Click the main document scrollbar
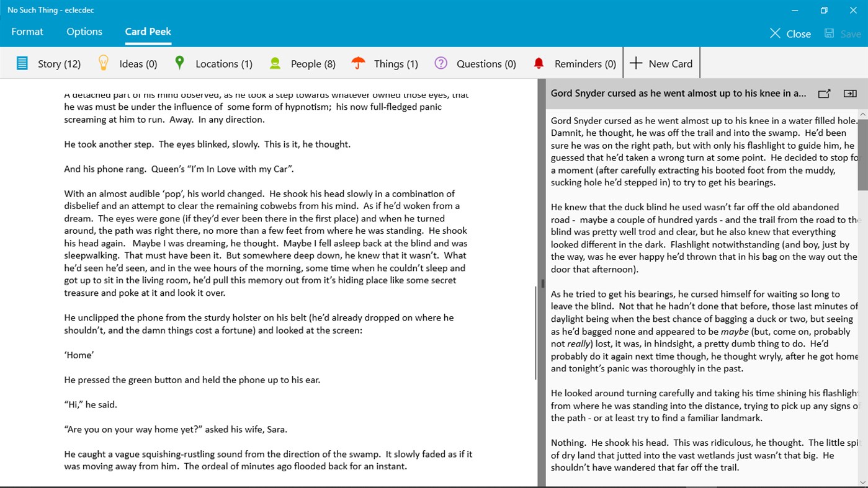 pos(535,333)
